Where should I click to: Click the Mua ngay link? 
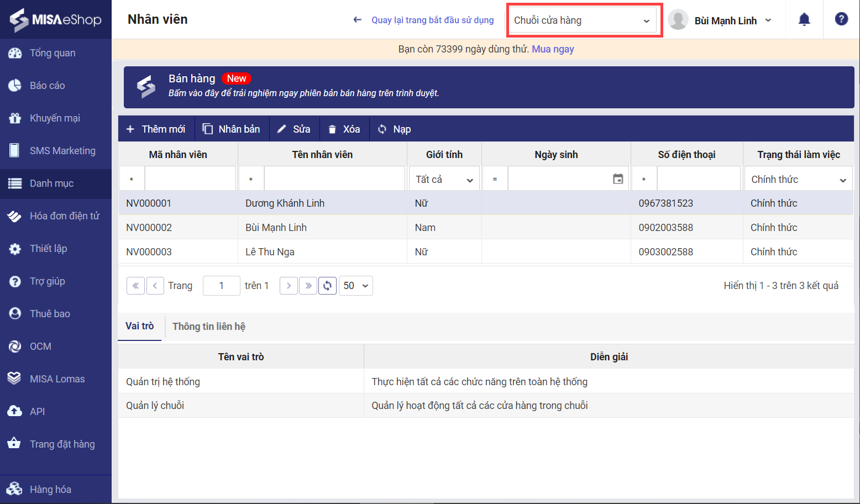(x=553, y=49)
